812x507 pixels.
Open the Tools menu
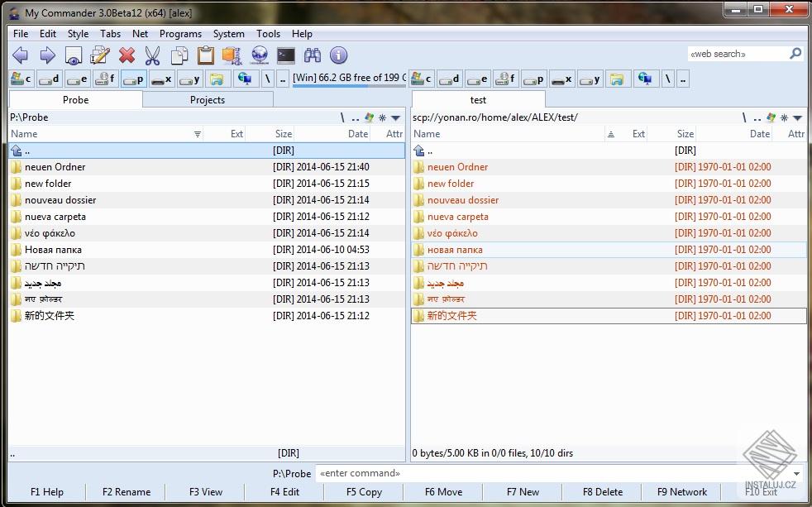268,34
